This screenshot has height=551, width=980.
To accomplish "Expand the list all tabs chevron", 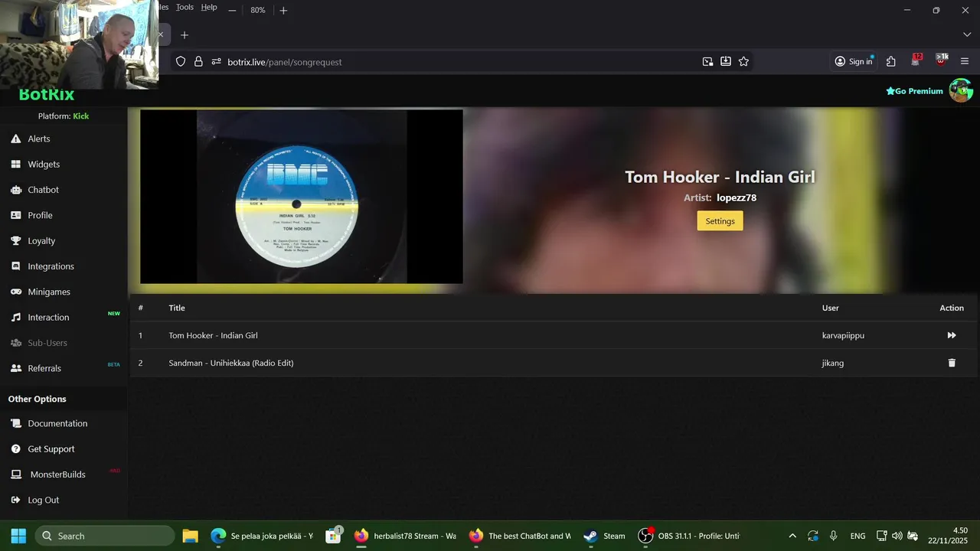I will (x=966, y=35).
